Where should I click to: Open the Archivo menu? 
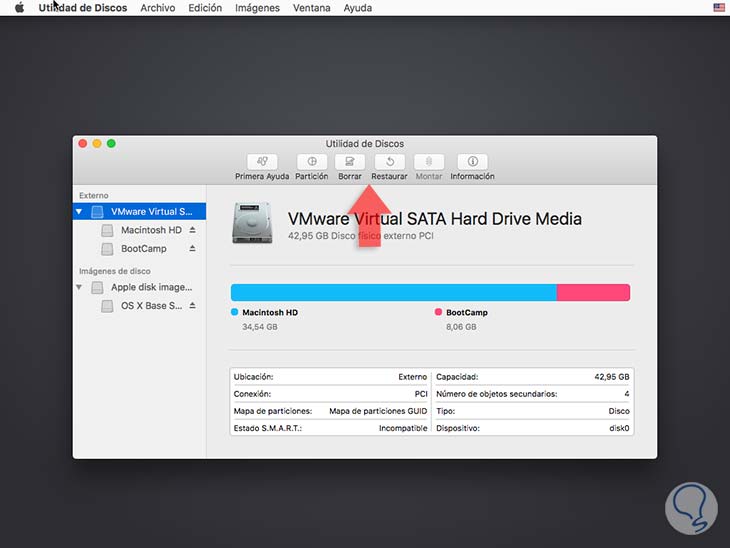(158, 8)
